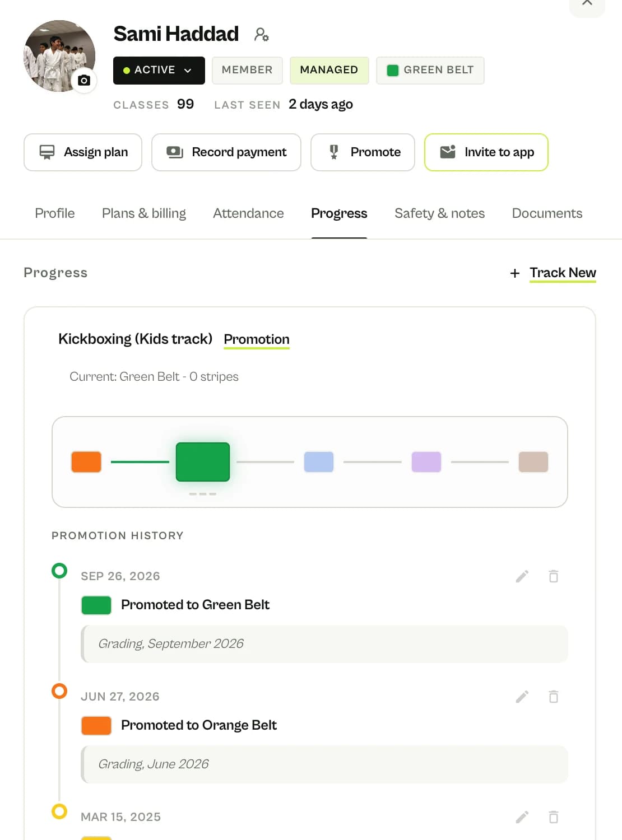Click "Current: Green Belt - 0 stripes" text

click(x=154, y=377)
